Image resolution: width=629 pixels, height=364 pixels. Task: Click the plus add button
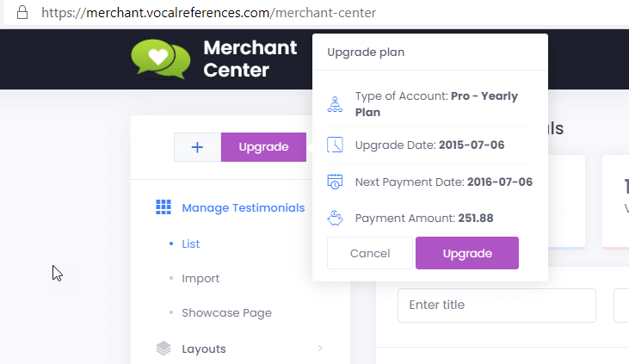click(197, 147)
